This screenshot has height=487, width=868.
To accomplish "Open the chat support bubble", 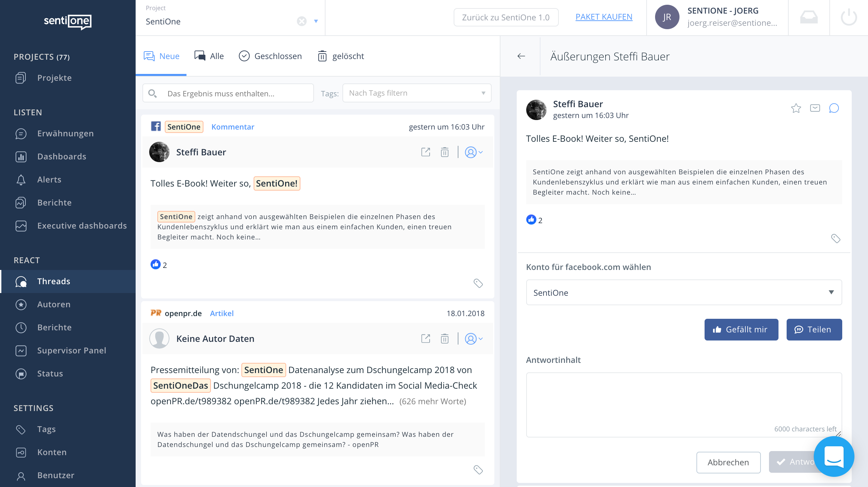I will pos(834,456).
